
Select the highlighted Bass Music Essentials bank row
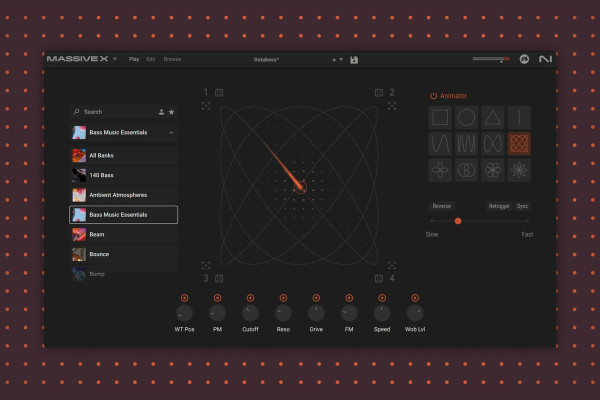124,215
